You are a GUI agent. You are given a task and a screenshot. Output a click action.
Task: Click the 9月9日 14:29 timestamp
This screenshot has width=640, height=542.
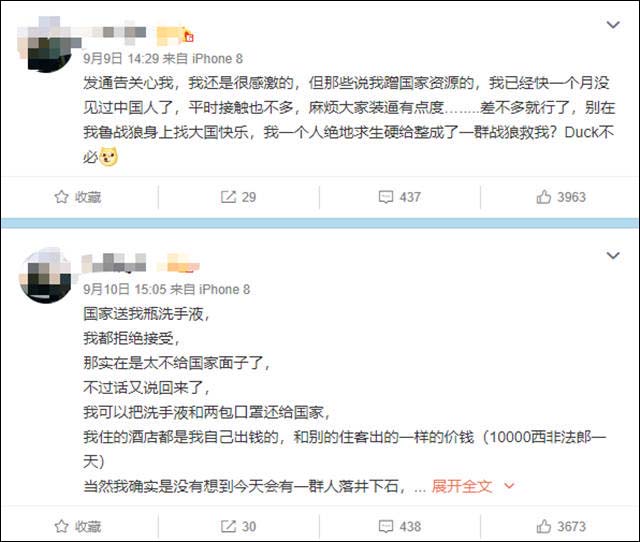coord(121,58)
